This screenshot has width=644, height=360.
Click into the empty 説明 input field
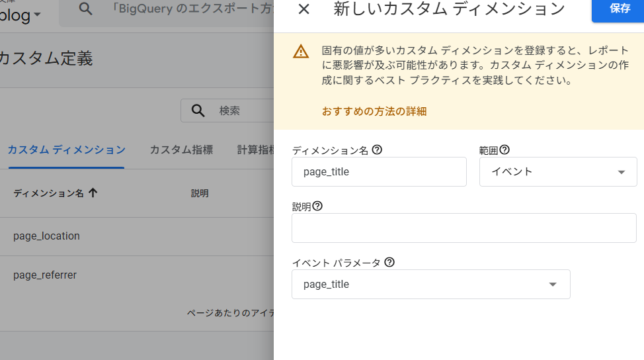tap(463, 228)
